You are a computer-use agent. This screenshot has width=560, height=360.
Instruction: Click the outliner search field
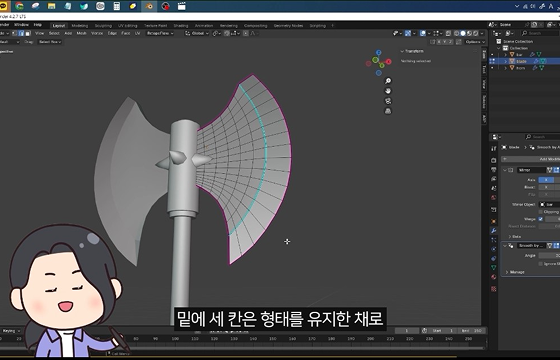[540, 33]
